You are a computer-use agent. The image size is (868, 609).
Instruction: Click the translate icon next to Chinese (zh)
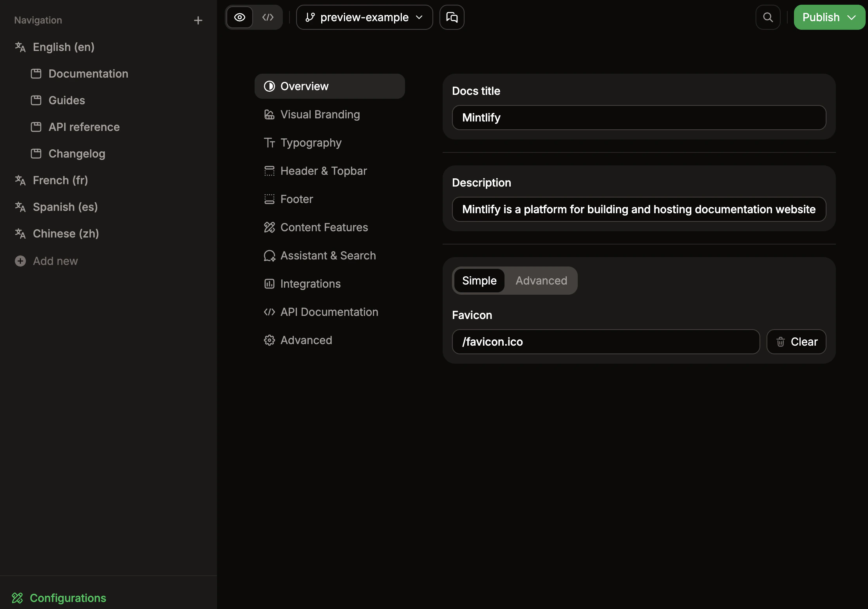[x=20, y=234]
